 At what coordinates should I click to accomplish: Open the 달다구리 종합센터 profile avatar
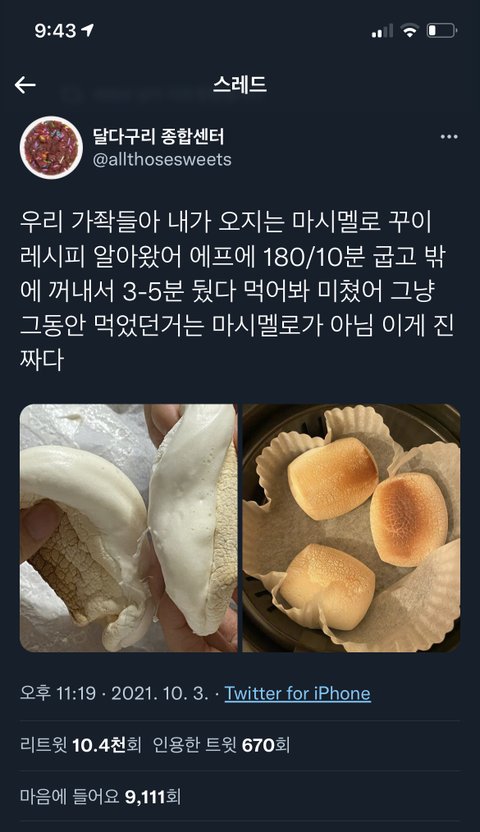pyautogui.click(x=51, y=148)
